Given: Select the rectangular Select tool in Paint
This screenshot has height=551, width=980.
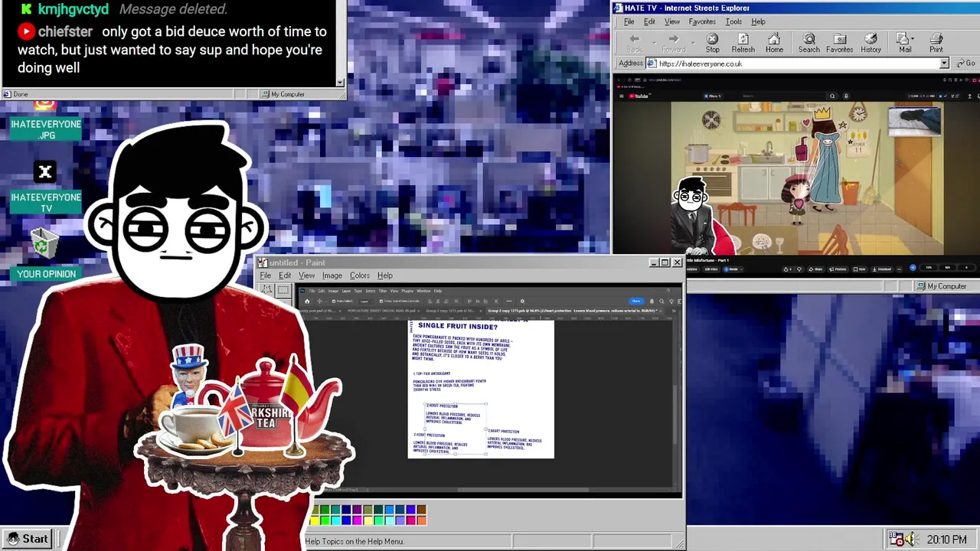Looking at the screenshot, I should tap(283, 290).
